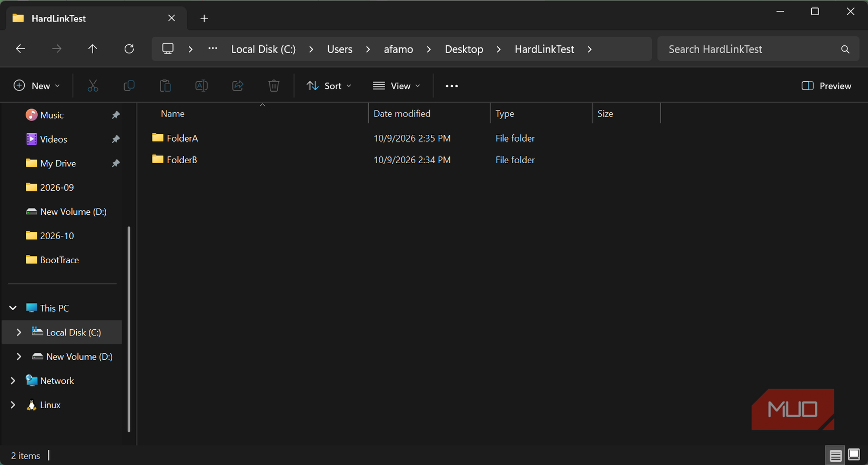Expand the New Volume (D:) node under This PC
Viewport: 868px width, 465px height.
coord(19,357)
